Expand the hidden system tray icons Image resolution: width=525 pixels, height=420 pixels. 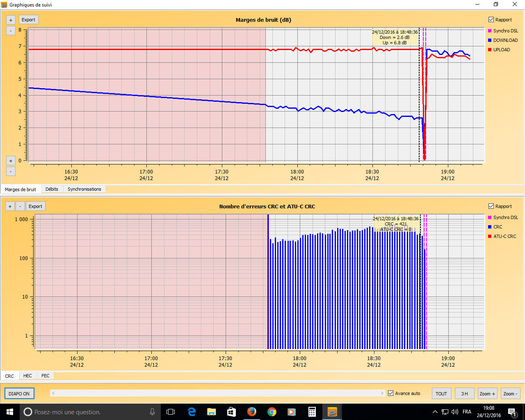(435, 412)
